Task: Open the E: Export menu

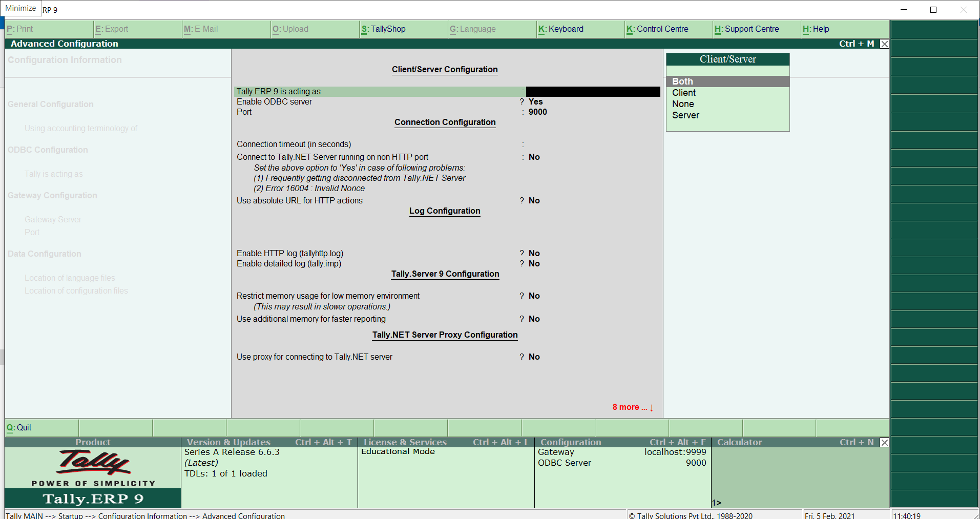Action: [x=137, y=29]
